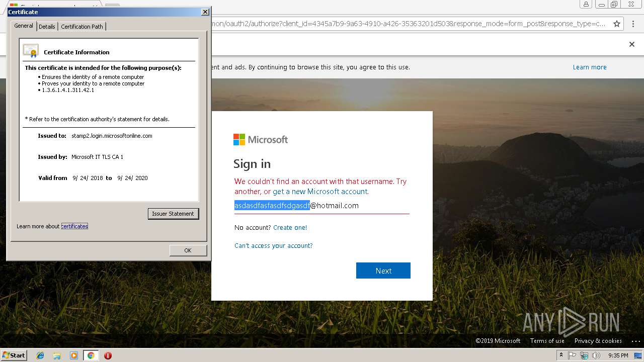Image resolution: width=644 pixels, height=362 pixels.
Task: Select the Chrome taskbar button
Action: point(91,355)
